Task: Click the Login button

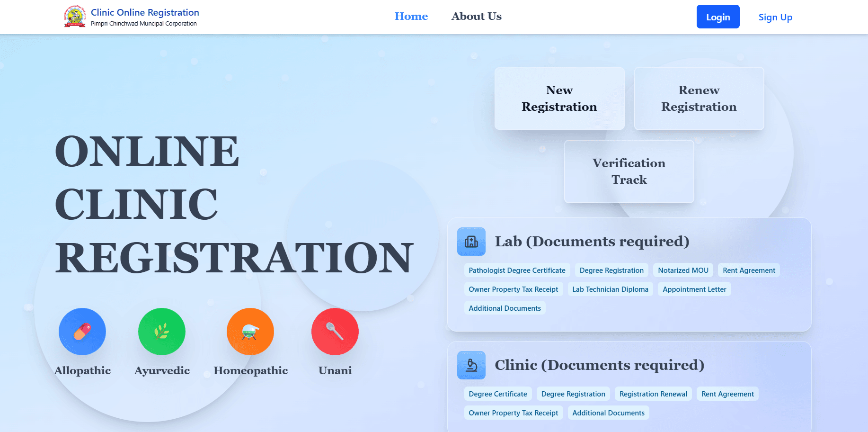Action: 717,17
